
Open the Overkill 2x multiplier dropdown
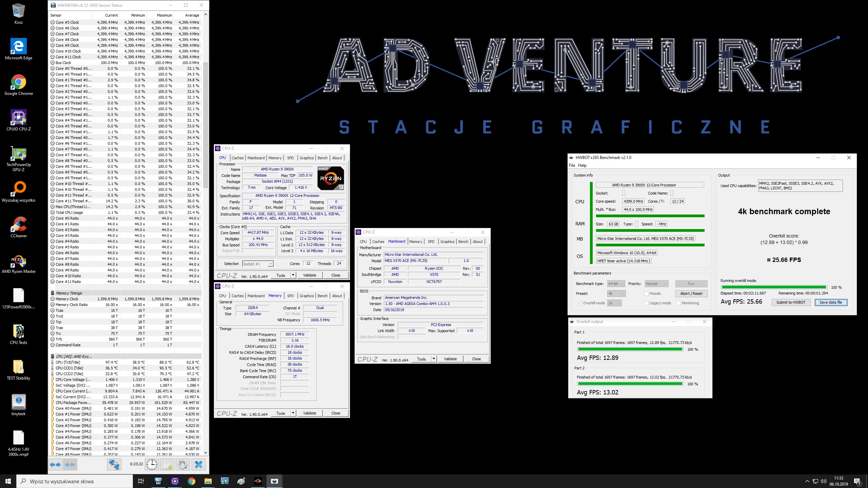(x=614, y=303)
